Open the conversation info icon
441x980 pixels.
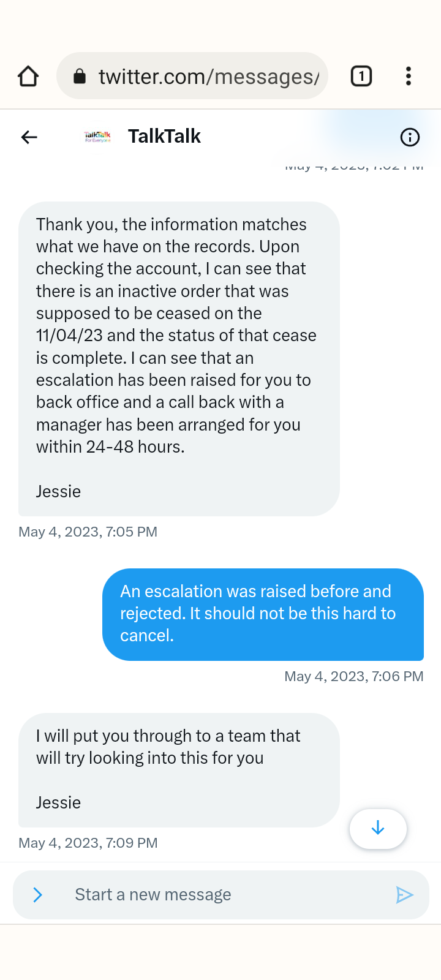[x=410, y=137]
